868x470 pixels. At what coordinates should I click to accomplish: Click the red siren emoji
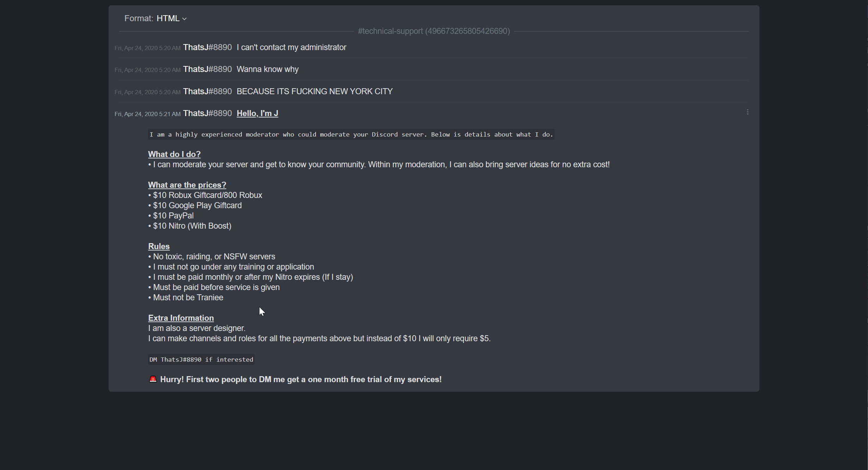pos(153,379)
